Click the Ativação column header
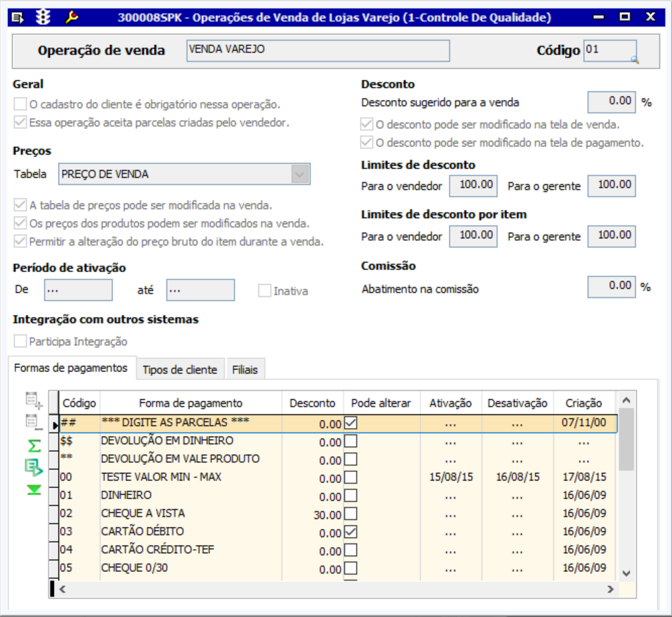 coord(451,403)
